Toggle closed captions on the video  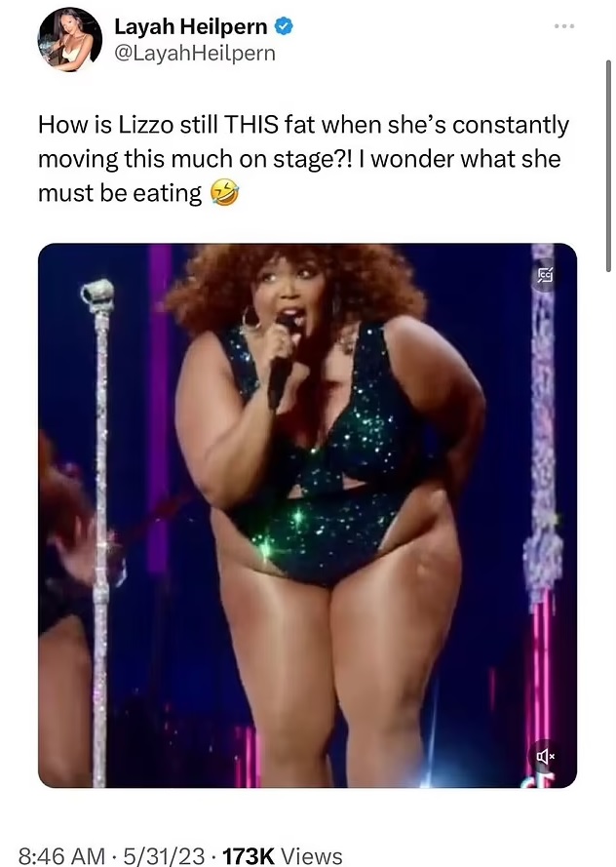click(x=543, y=279)
